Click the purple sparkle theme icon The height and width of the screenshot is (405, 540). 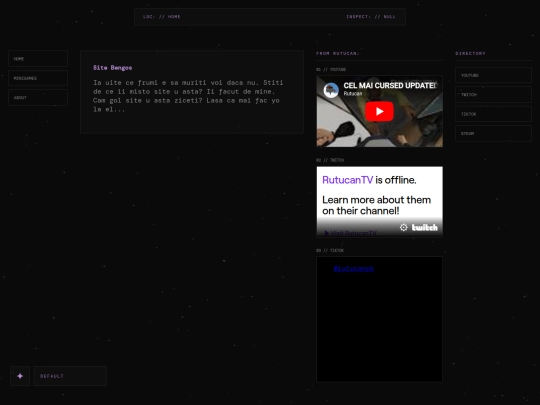coord(20,376)
